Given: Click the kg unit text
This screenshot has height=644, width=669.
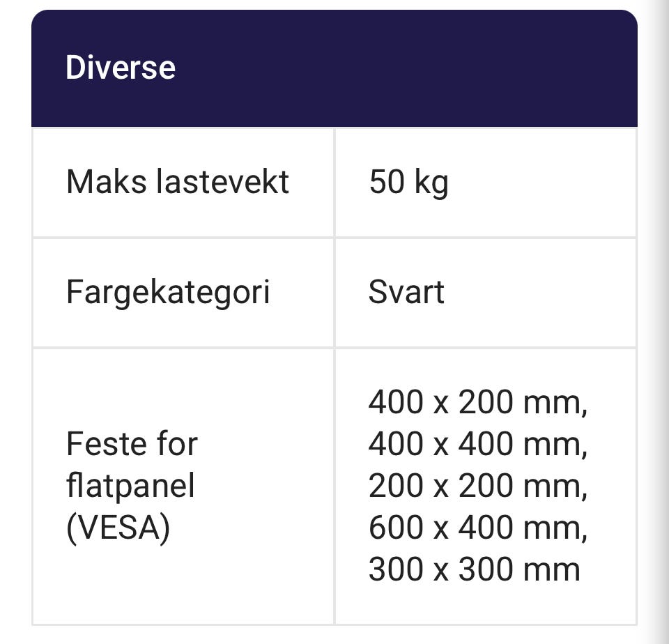Looking at the screenshot, I should point(431,183).
